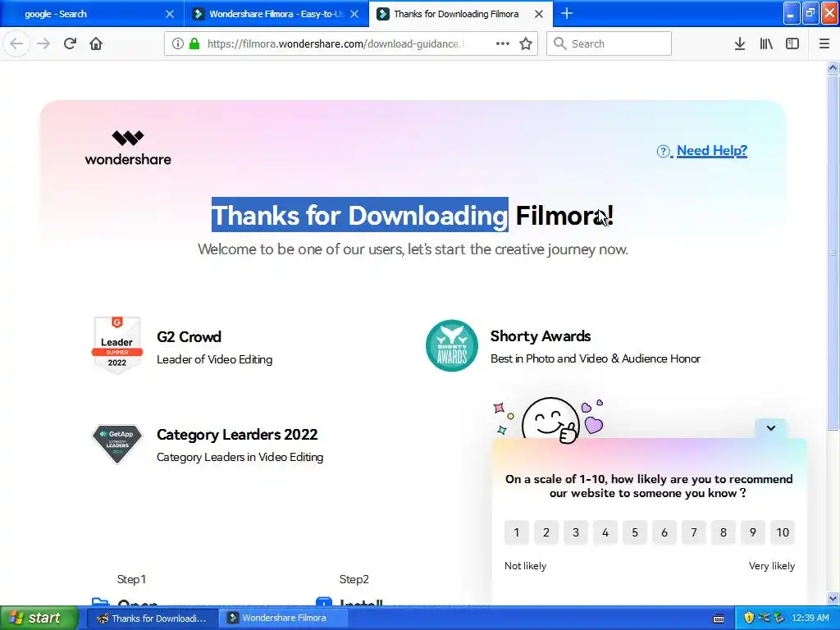Click the Very likely label
Viewport: 840px width, 630px height.
point(771,566)
